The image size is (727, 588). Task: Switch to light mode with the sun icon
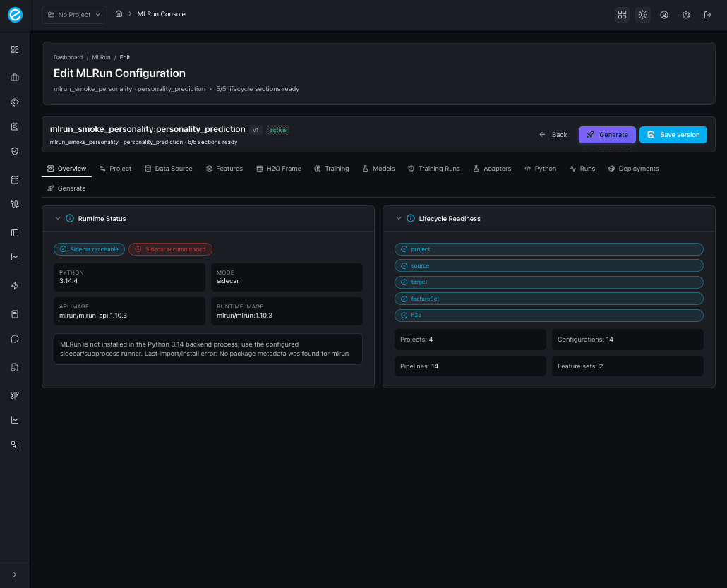642,14
